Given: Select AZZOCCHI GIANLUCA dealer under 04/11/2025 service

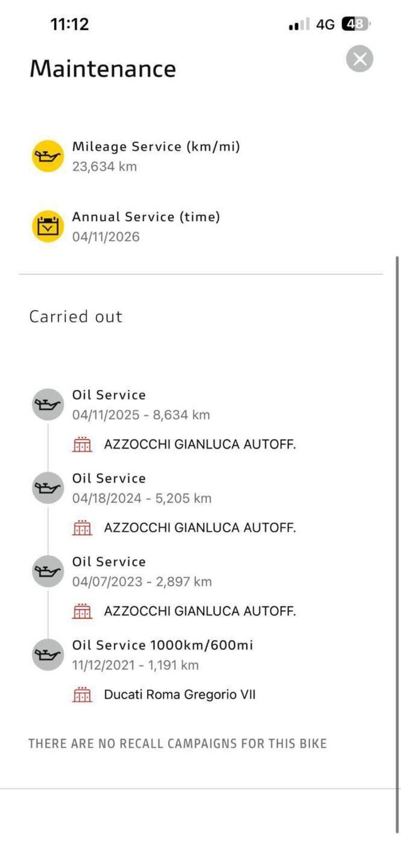Looking at the screenshot, I should point(200,444).
